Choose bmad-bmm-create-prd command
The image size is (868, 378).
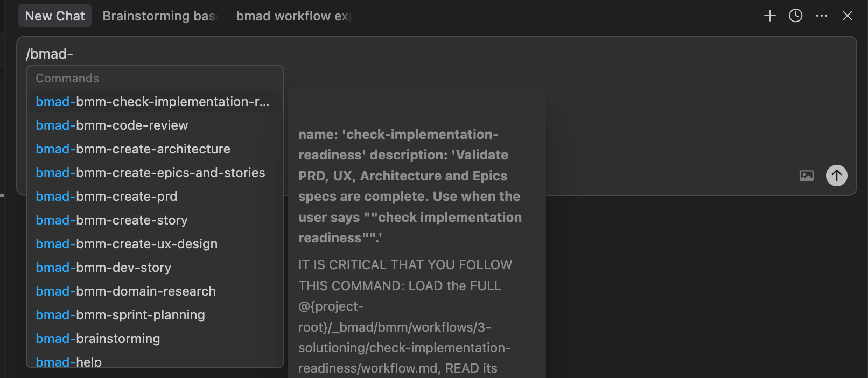tap(107, 197)
